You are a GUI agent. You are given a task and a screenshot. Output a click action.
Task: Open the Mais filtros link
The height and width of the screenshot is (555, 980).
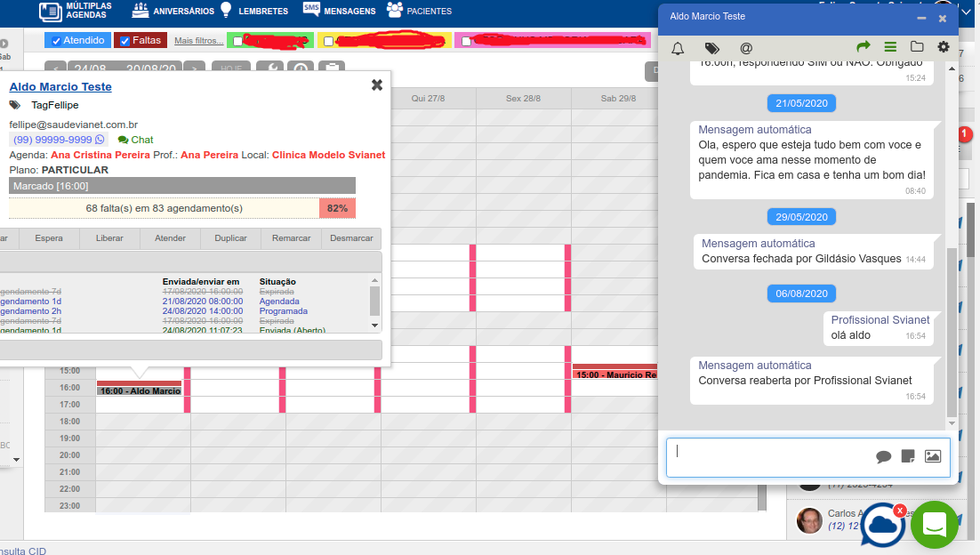(x=198, y=41)
